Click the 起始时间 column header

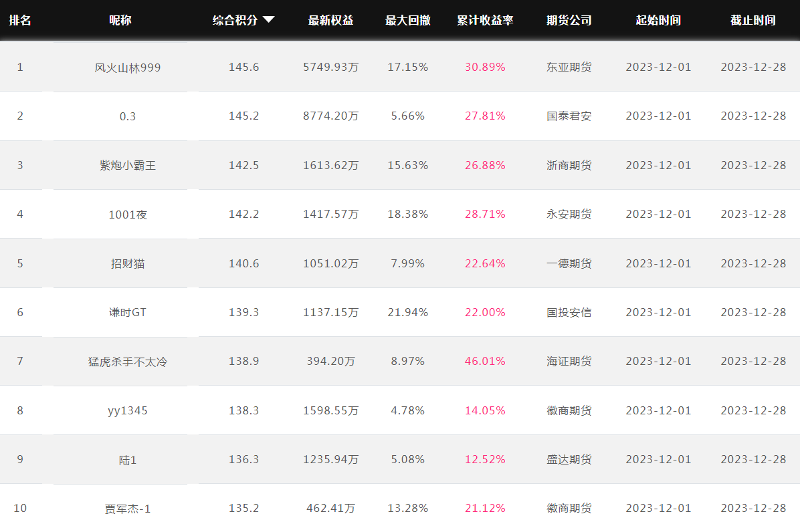[658, 20]
